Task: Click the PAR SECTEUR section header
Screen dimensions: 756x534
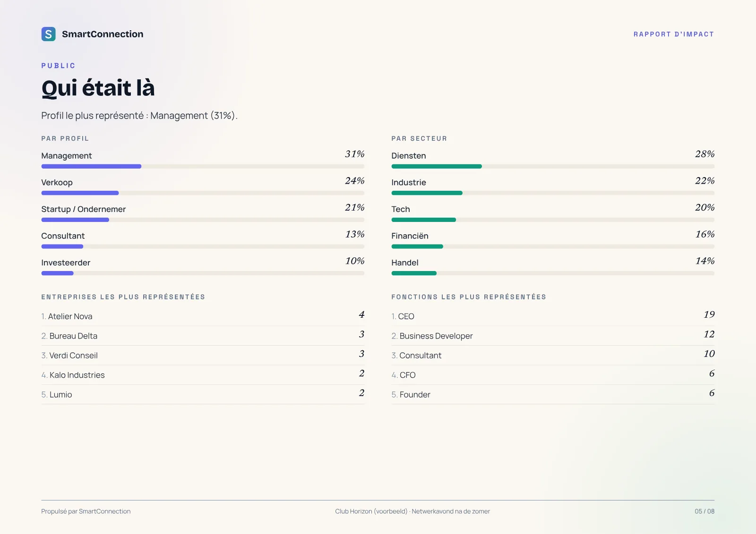Action: pos(419,138)
